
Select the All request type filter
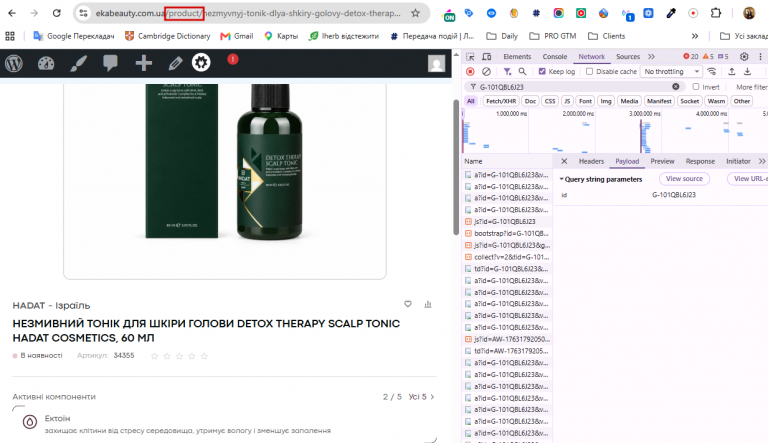pos(471,101)
